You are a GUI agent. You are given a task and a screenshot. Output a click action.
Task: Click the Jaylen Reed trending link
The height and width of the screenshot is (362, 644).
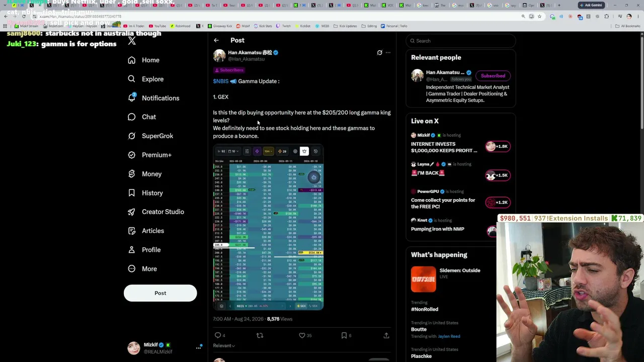pos(449,336)
